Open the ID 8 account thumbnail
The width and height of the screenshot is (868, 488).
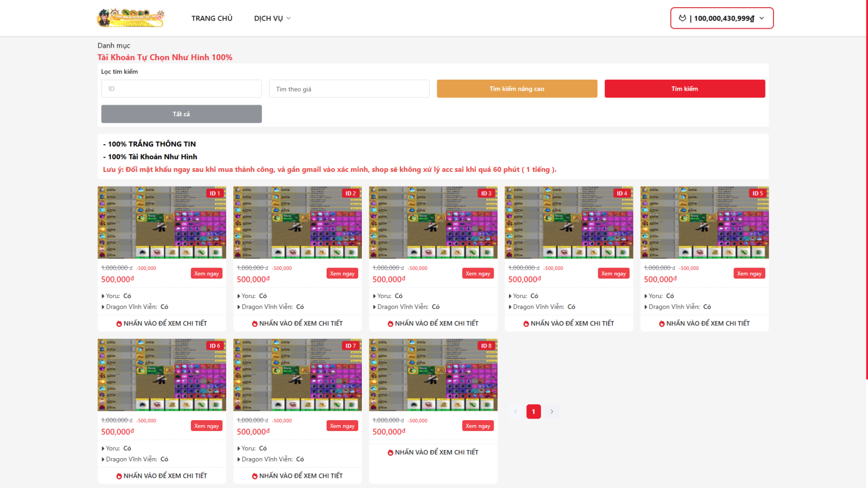pyautogui.click(x=433, y=375)
